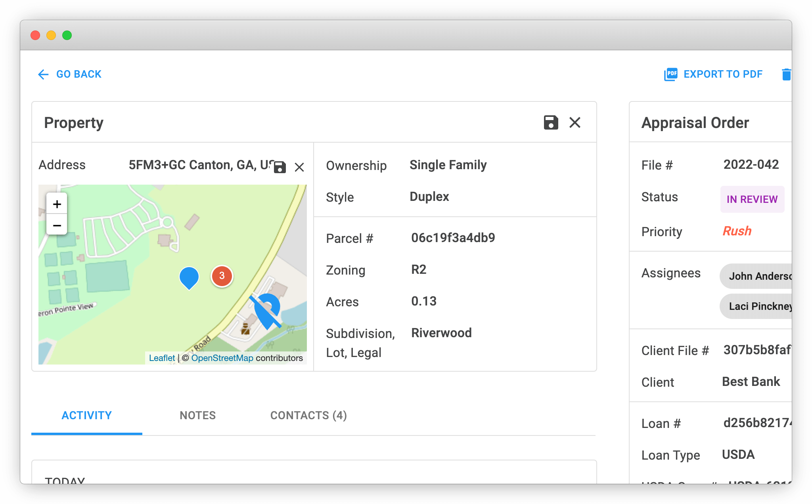Visit the Leaflet attribution link
The image size is (812, 504).
[162, 358]
